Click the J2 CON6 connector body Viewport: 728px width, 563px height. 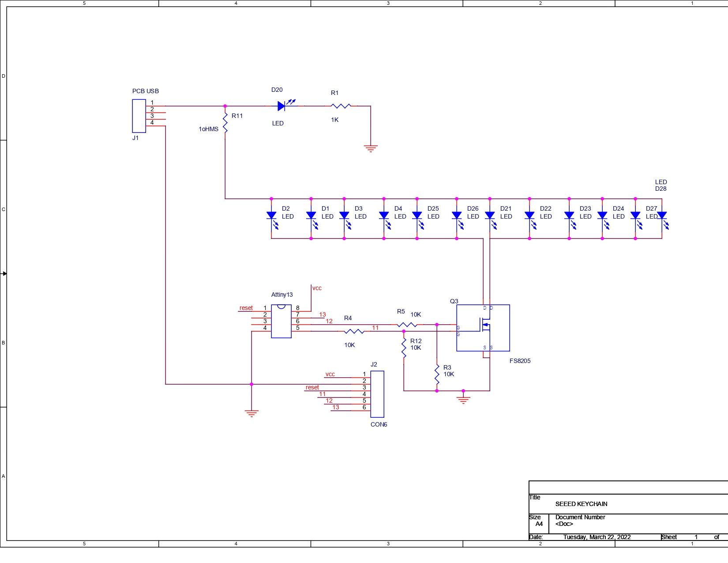click(x=377, y=394)
